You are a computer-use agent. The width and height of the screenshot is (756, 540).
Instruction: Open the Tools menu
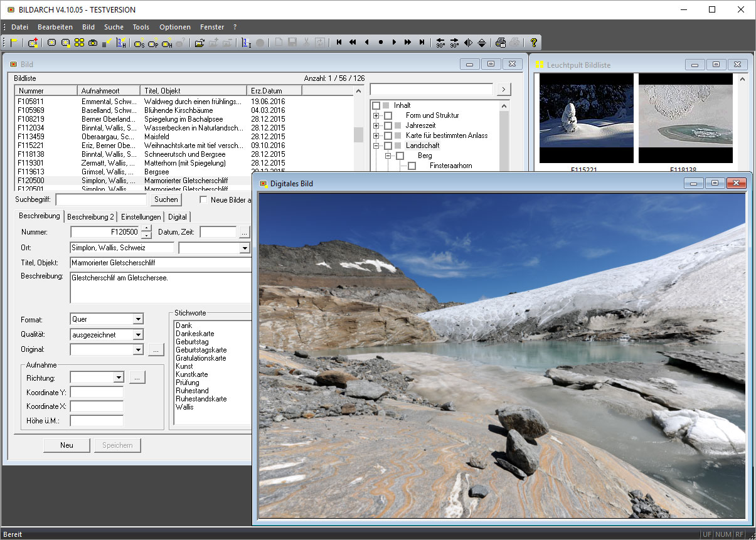(141, 27)
